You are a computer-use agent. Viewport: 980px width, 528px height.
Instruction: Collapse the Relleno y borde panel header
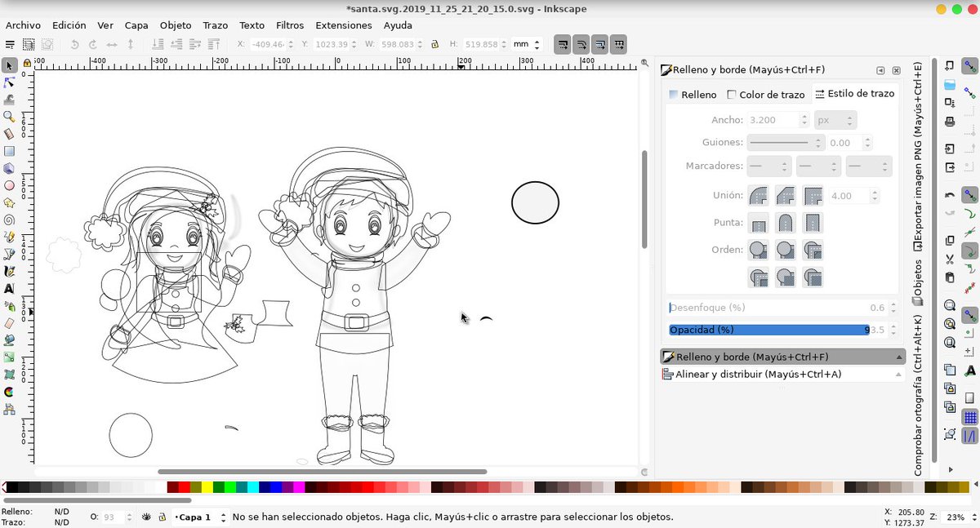782,357
